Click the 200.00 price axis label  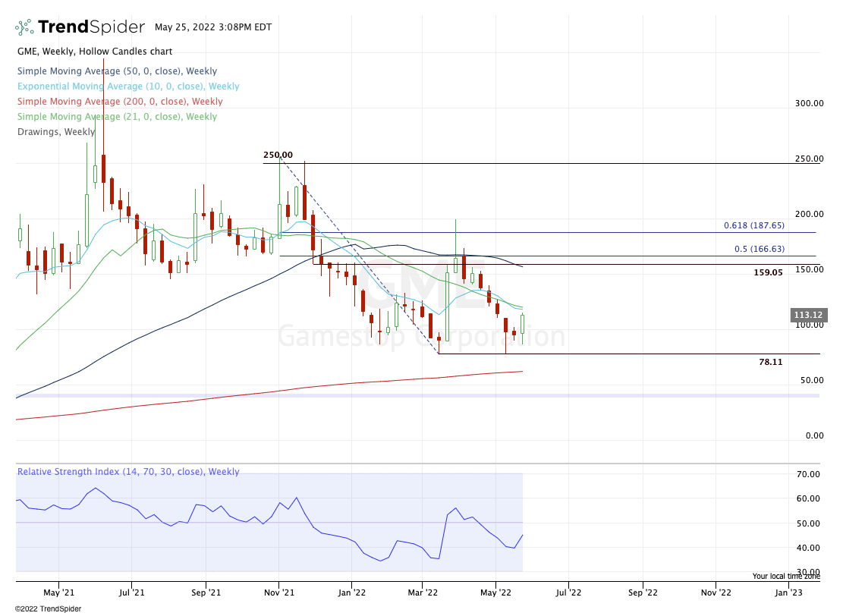click(x=810, y=214)
